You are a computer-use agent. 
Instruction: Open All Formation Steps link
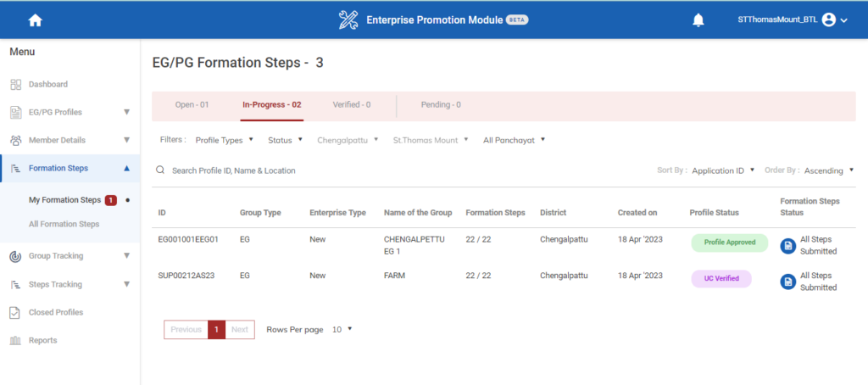(x=64, y=224)
